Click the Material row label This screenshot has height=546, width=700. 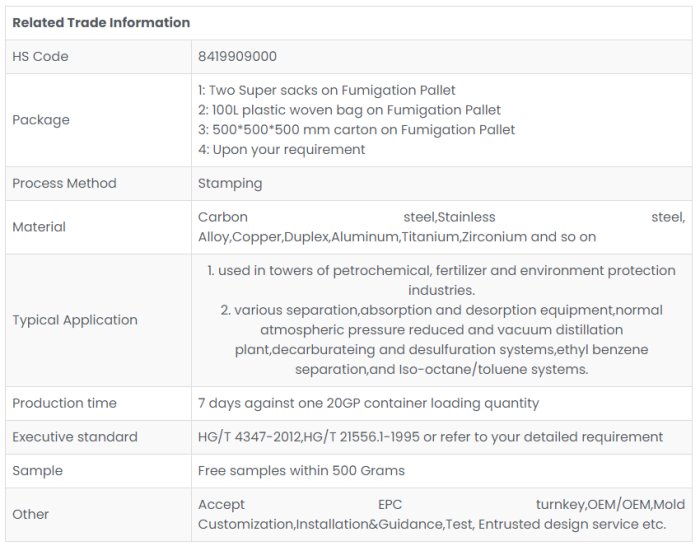pyautogui.click(x=39, y=227)
